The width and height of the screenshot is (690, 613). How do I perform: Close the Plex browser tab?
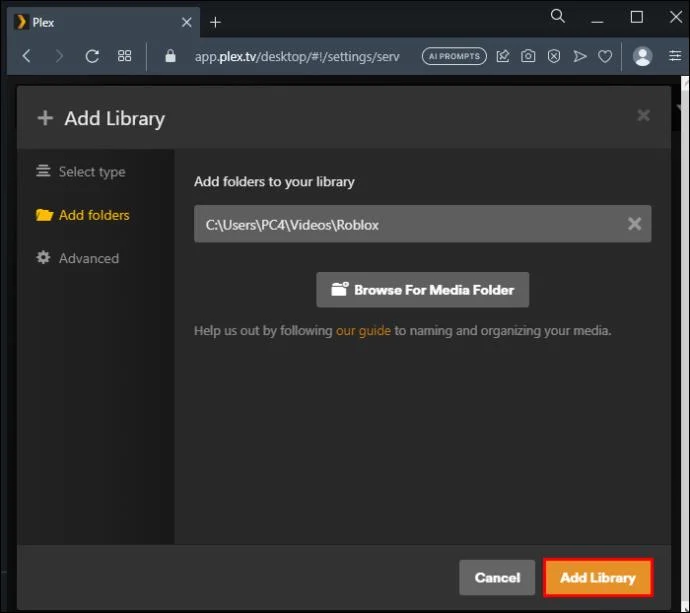pos(187,22)
